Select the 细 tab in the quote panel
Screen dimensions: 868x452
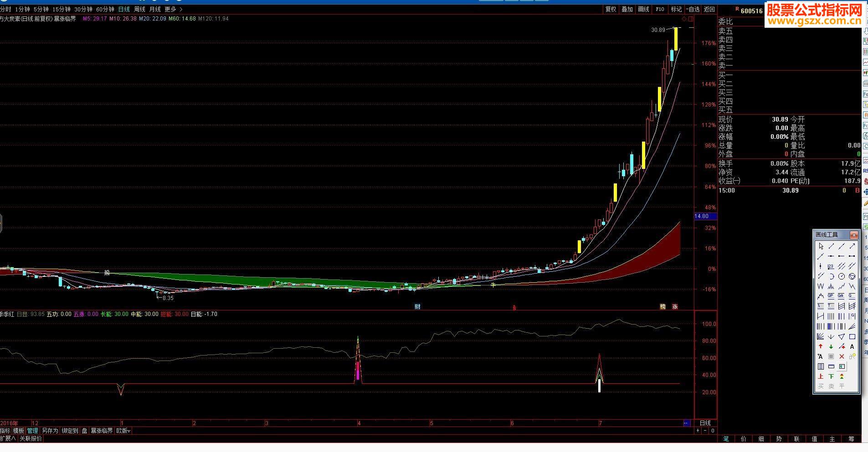[761, 439]
